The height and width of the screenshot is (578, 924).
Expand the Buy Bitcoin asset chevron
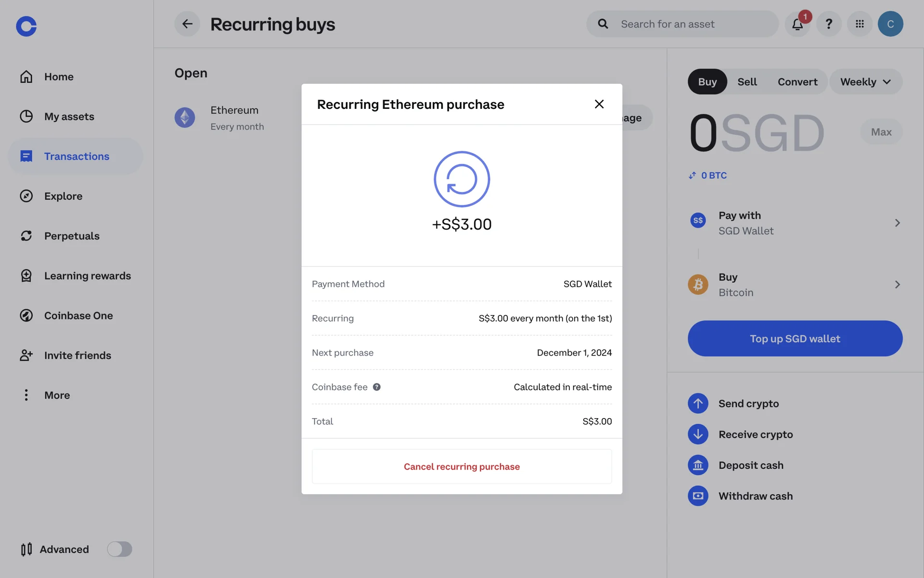pos(897,285)
